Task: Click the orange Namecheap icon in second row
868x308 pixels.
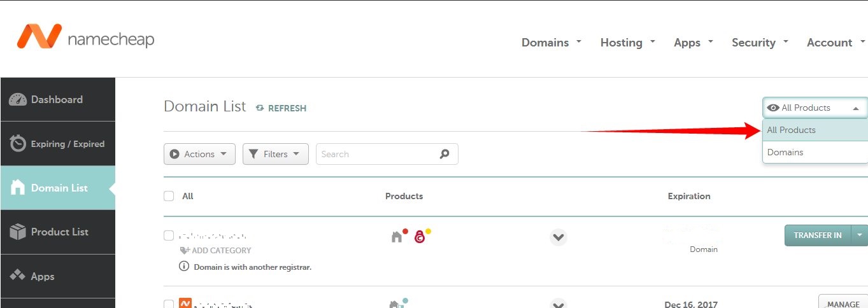Action: coord(185,304)
